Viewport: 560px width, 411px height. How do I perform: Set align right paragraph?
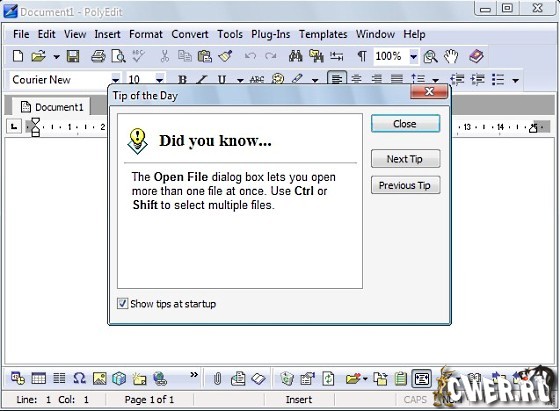coord(377,79)
